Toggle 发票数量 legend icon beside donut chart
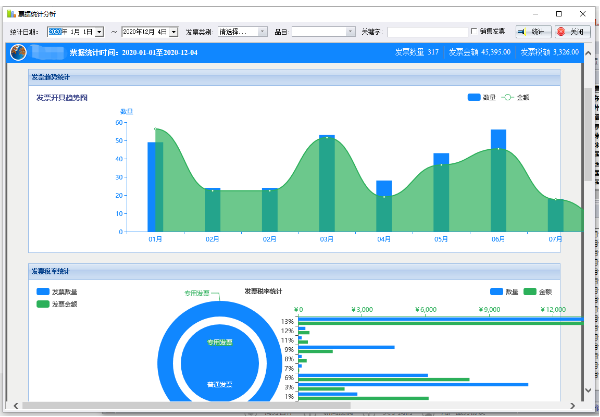The width and height of the screenshot is (600, 417). [x=42, y=292]
